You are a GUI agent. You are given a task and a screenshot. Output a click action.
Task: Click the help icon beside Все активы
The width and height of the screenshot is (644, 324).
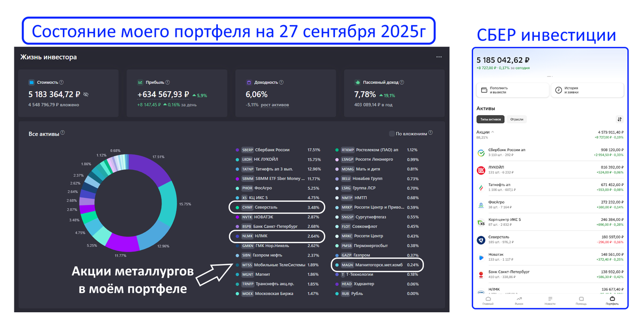tap(63, 134)
